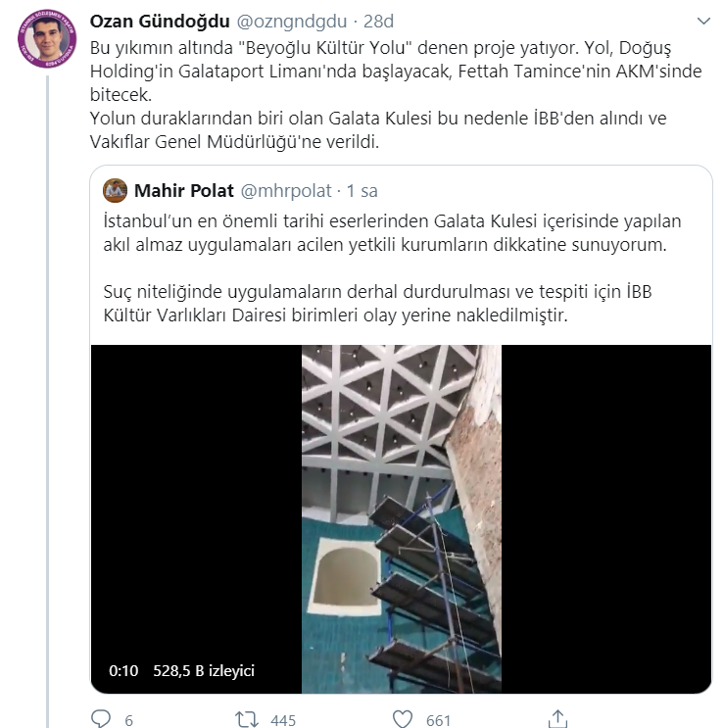Open Ozan Gündoğdu's profile picture
This screenshot has height=728, width=724.
(x=47, y=38)
